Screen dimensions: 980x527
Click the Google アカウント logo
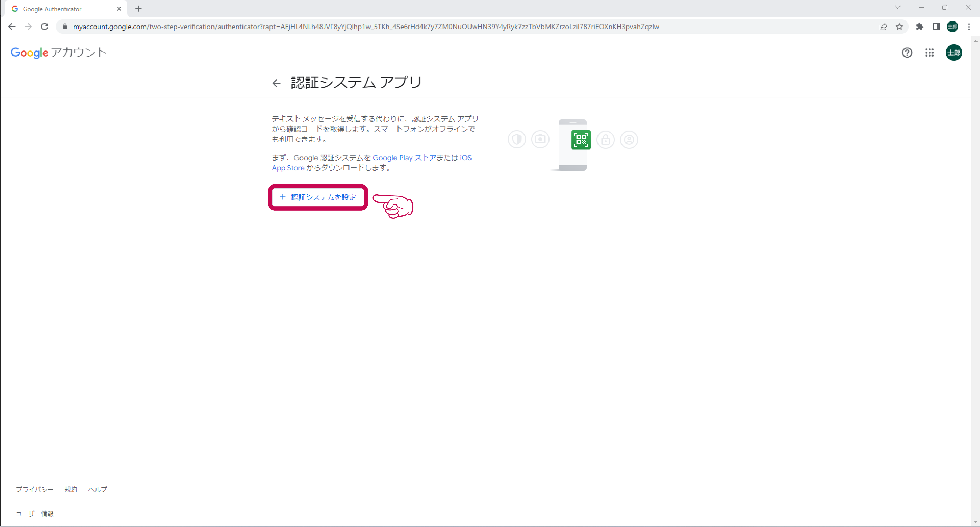click(59, 53)
